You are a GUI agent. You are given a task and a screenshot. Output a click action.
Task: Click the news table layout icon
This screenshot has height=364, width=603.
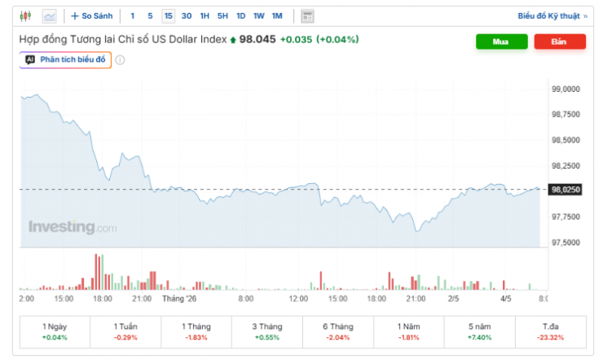coord(307,16)
